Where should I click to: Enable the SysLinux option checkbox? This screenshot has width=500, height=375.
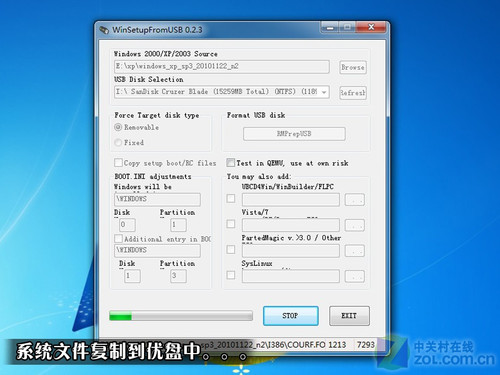coord(231,275)
